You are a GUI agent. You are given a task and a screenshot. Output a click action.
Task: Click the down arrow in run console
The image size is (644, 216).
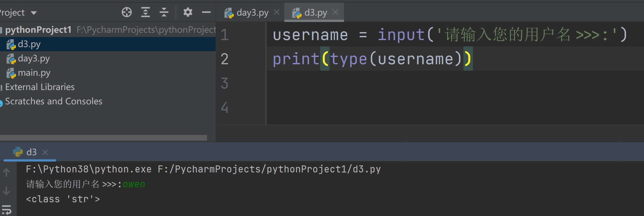pyautogui.click(x=6, y=191)
